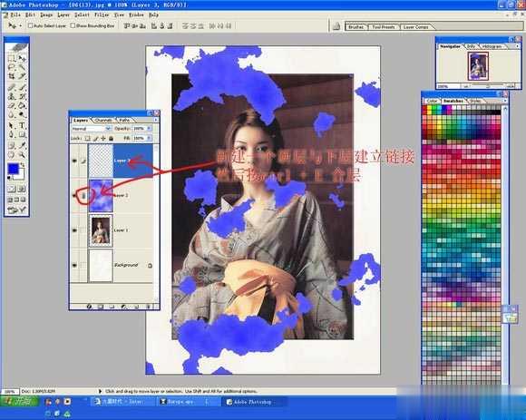The height and width of the screenshot is (420, 526).
Task: Open the Filter menu
Action: click(x=102, y=15)
